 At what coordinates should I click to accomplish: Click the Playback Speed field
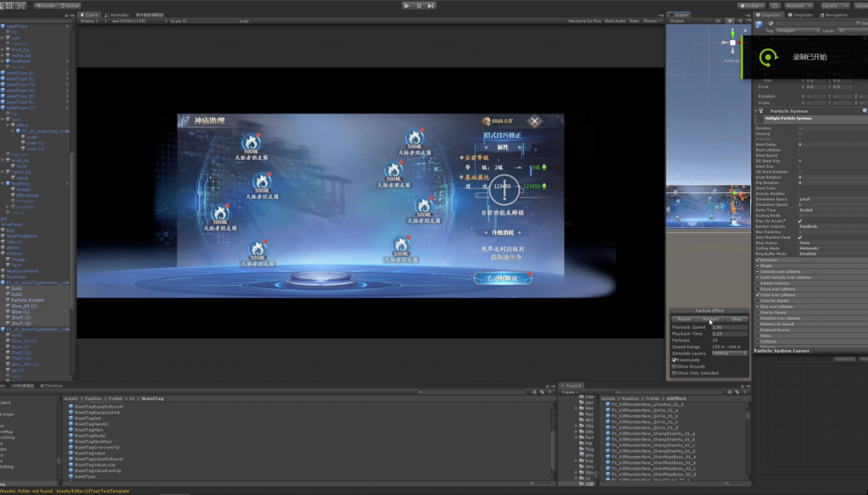click(x=729, y=327)
